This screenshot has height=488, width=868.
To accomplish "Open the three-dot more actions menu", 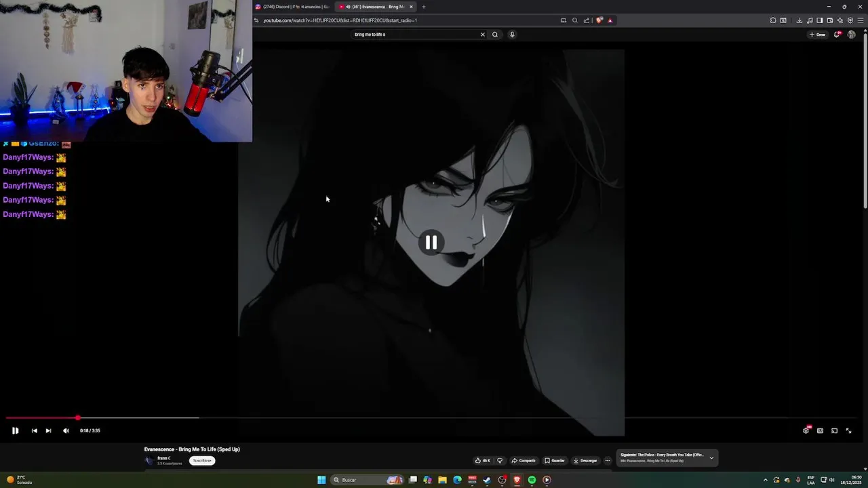I will coord(608,460).
